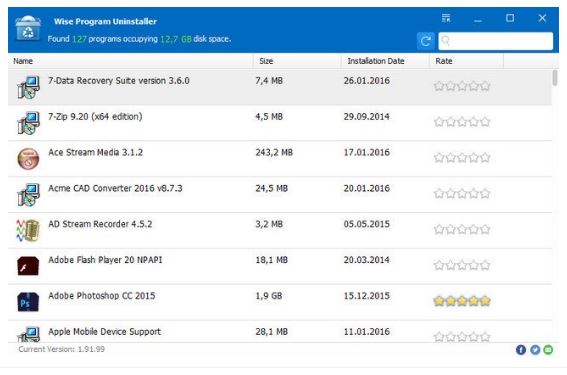Click the 243,2 MB size value
Viewport: 567px width, 375px height.
click(x=274, y=153)
